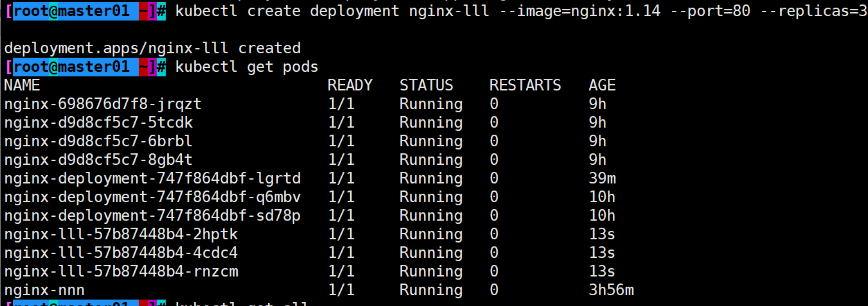Click the RESTARTS column header
The width and height of the screenshot is (868, 306).
click(526, 85)
